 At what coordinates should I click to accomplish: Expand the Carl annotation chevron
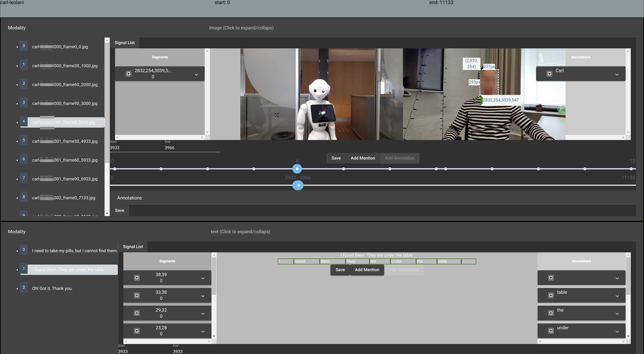point(617,74)
